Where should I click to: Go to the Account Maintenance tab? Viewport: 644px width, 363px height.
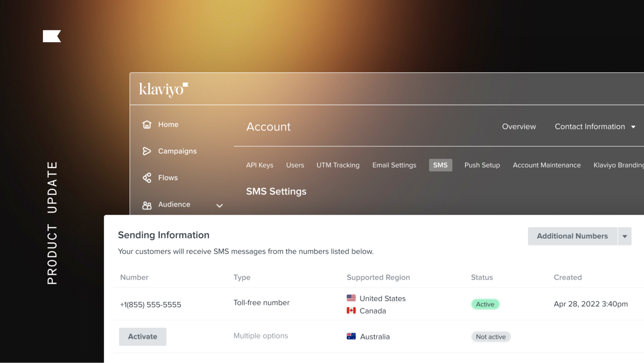547,165
